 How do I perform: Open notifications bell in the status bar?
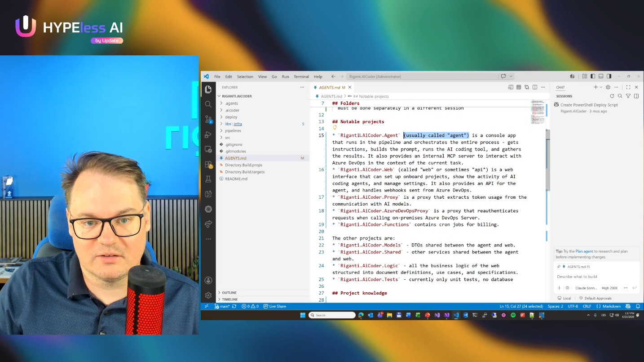tap(638, 306)
